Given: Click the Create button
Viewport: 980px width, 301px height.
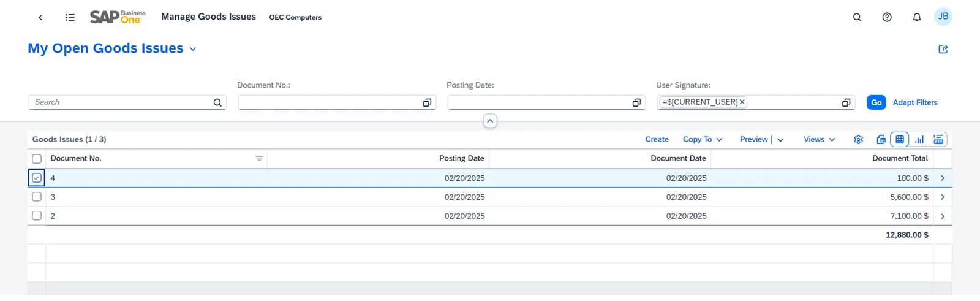Looking at the screenshot, I should click(657, 140).
